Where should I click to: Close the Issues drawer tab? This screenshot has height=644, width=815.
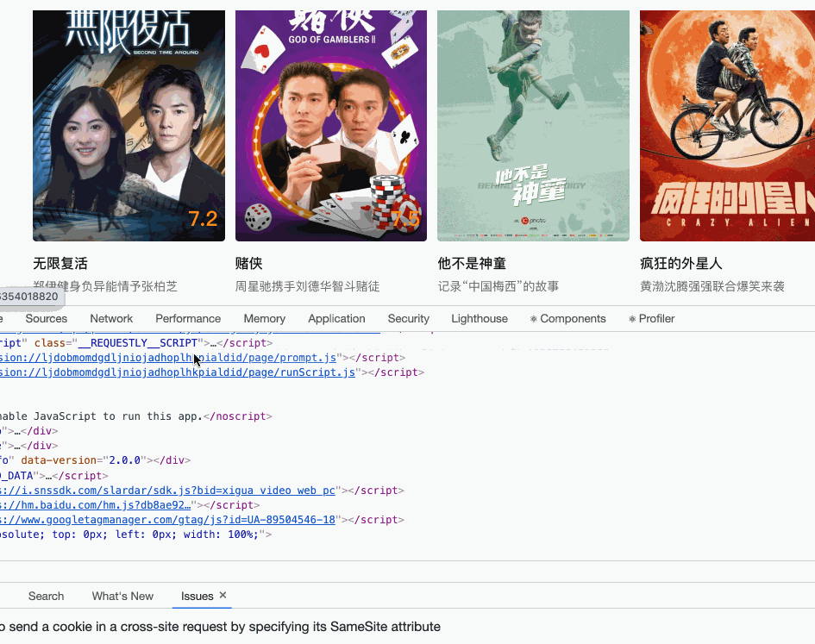[x=223, y=595]
